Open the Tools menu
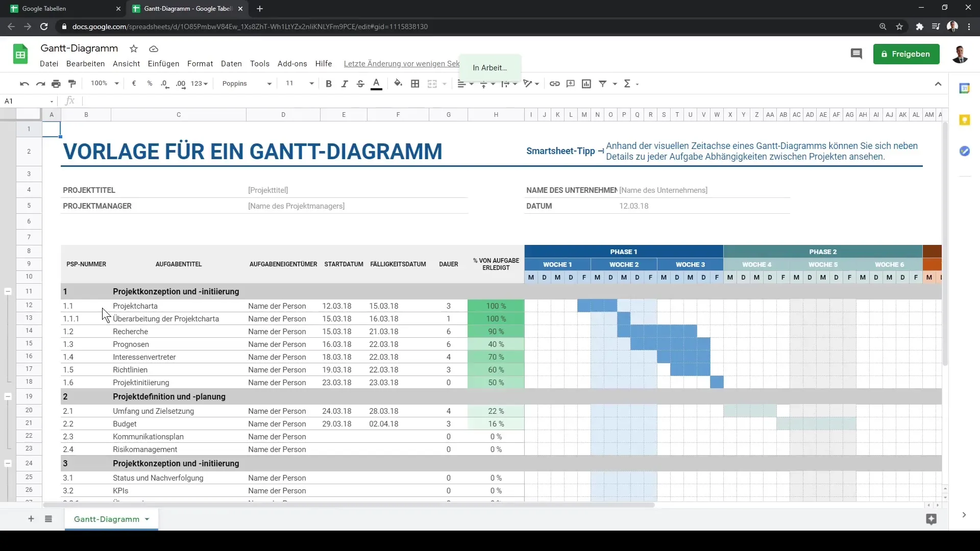 tap(260, 64)
